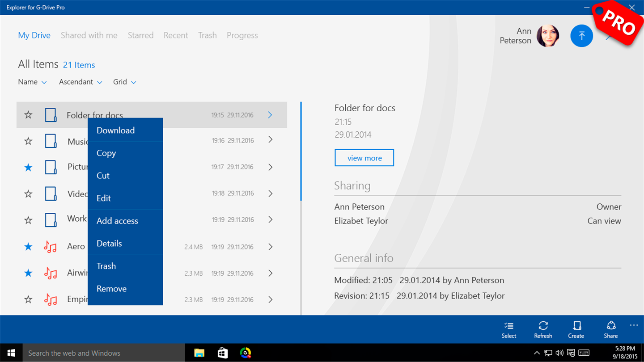Choose Edit in the context menu
Viewport: 644px width, 362px height.
coord(125,198)
